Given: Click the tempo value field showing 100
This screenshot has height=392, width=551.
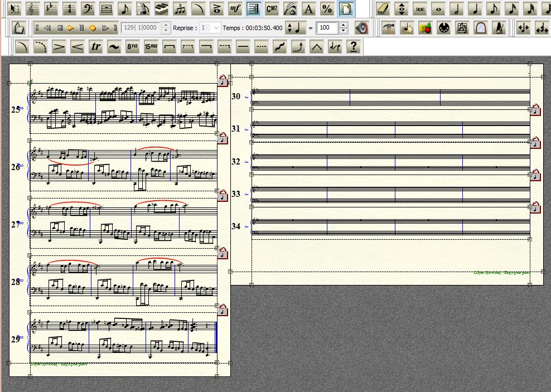Looking at the screenshot, I should pos(327,28).
